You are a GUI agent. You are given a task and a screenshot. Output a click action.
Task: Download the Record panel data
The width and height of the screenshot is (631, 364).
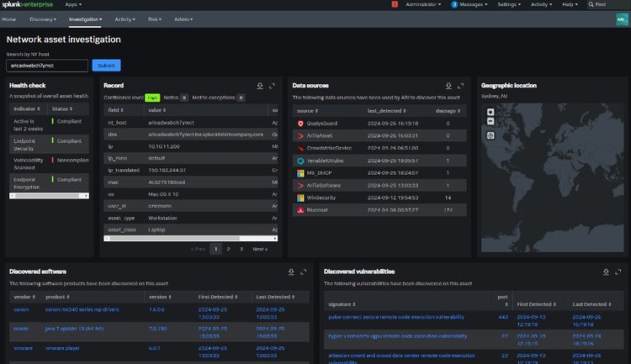click(x=259, y=86)
